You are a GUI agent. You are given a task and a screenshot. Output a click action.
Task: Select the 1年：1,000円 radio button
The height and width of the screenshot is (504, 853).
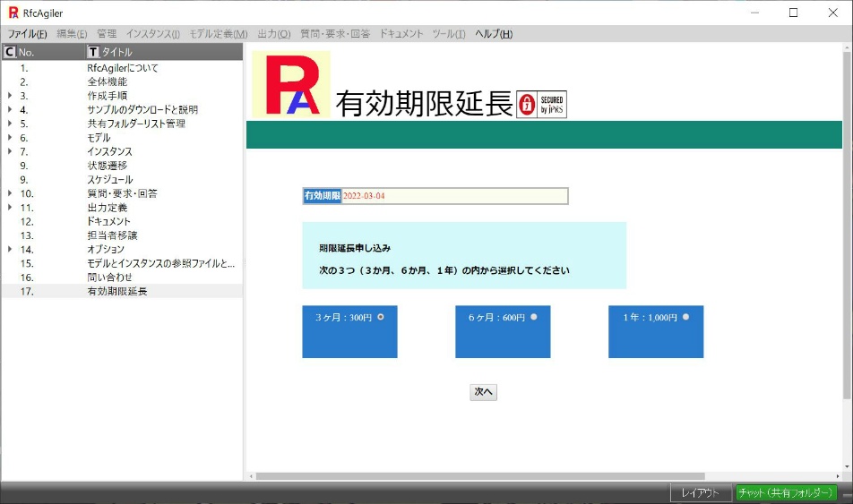point(685,317)
